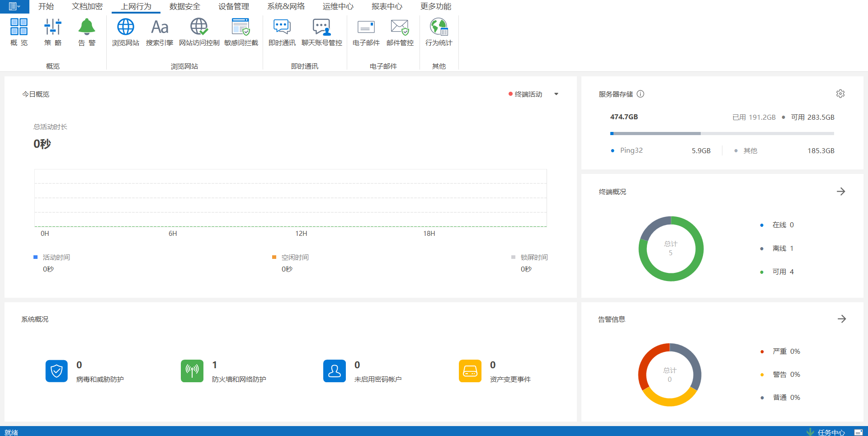Open 任务中心 in status bar
This screenshot has height=436, width=868.
click(830, 432)
